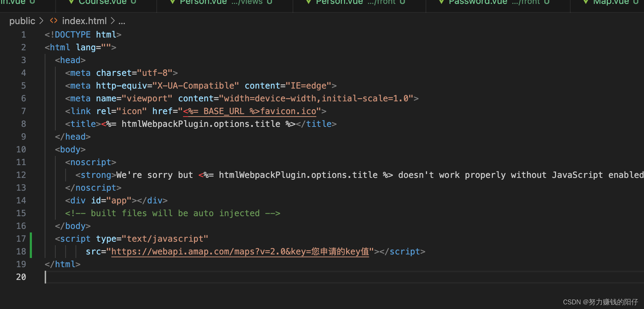Click the closing body tag

(73, 226)
